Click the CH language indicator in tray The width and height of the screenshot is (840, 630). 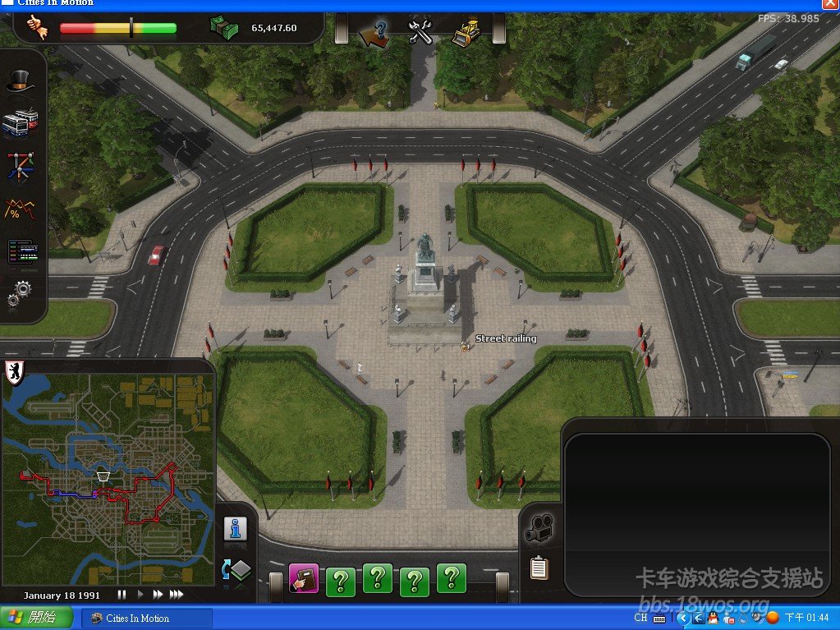pos(640,618)
